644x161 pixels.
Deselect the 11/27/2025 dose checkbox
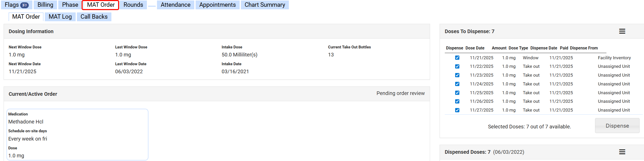click(457, 110)
